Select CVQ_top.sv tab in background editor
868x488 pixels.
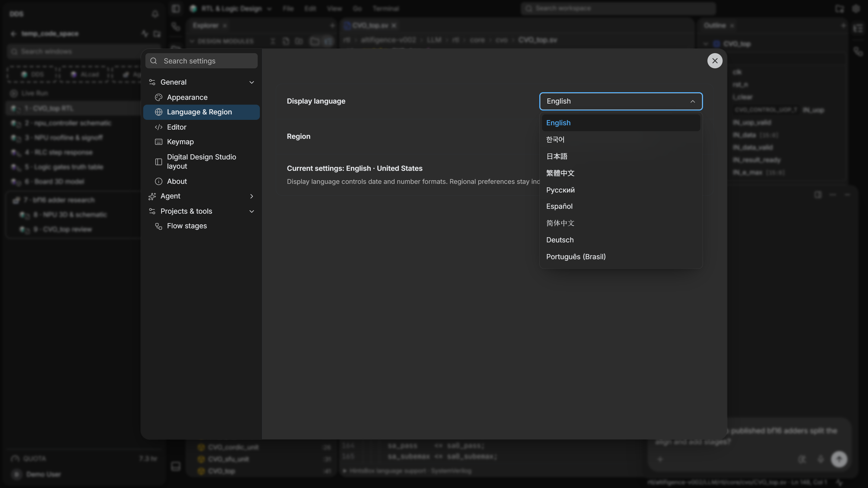(x=370, y=25)
